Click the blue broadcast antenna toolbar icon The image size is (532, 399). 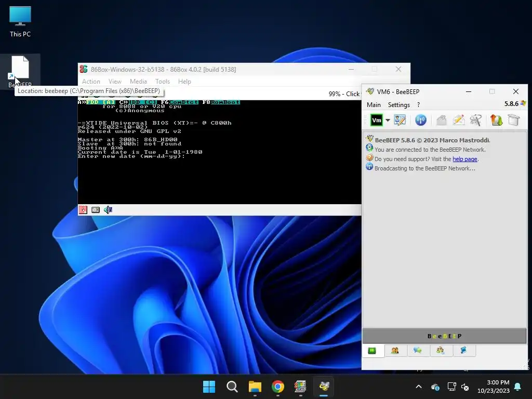(421, 120)
